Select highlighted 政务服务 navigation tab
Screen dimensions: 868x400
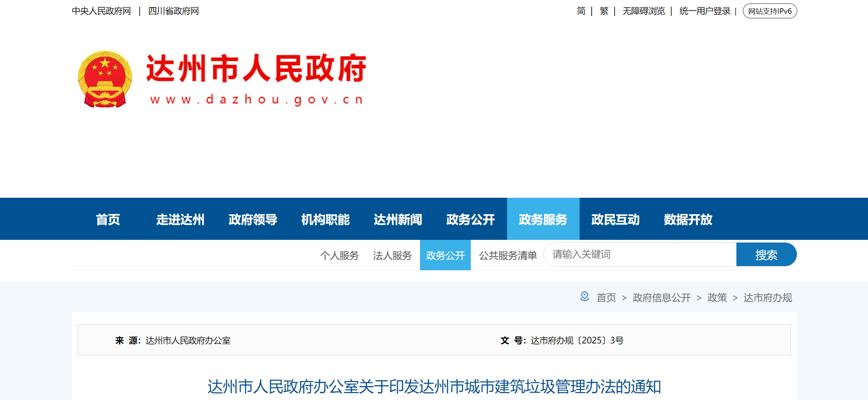543,219
